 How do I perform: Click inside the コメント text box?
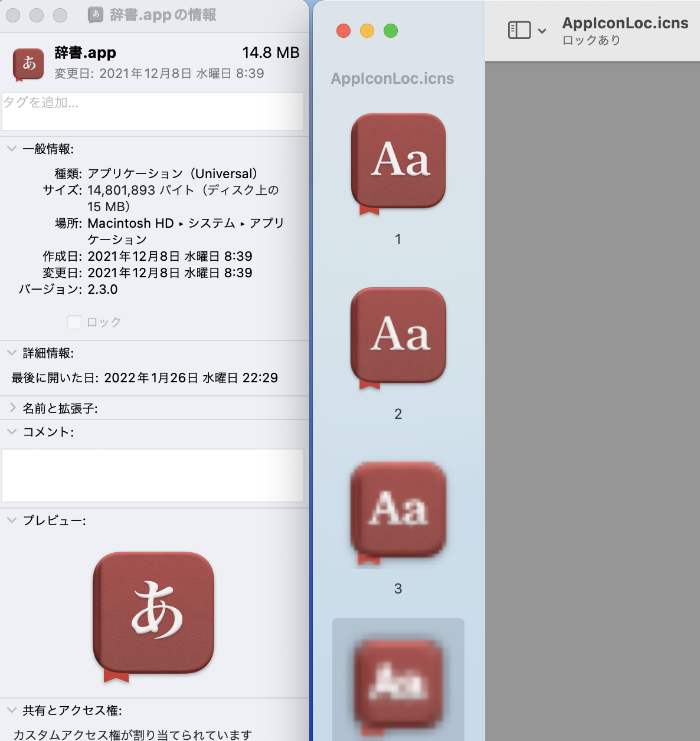pos(153,476)
